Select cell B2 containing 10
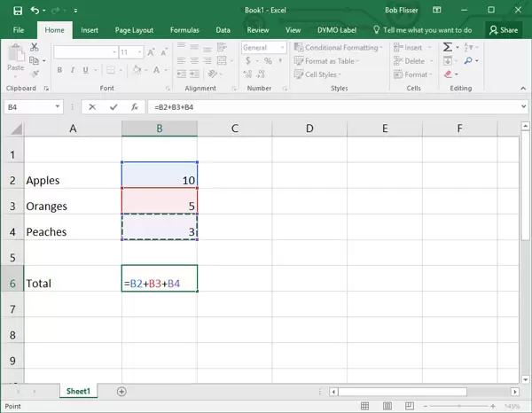 (x=160, y=180)
